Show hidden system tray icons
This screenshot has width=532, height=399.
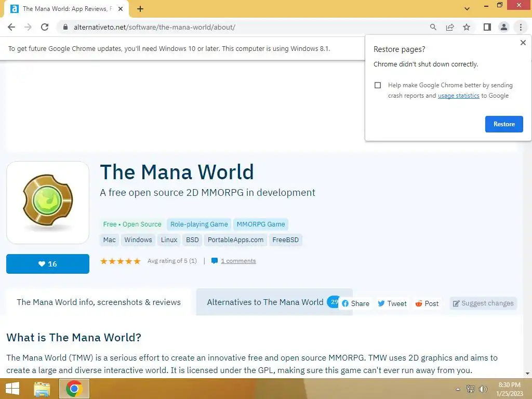click(x=458, y=389)
